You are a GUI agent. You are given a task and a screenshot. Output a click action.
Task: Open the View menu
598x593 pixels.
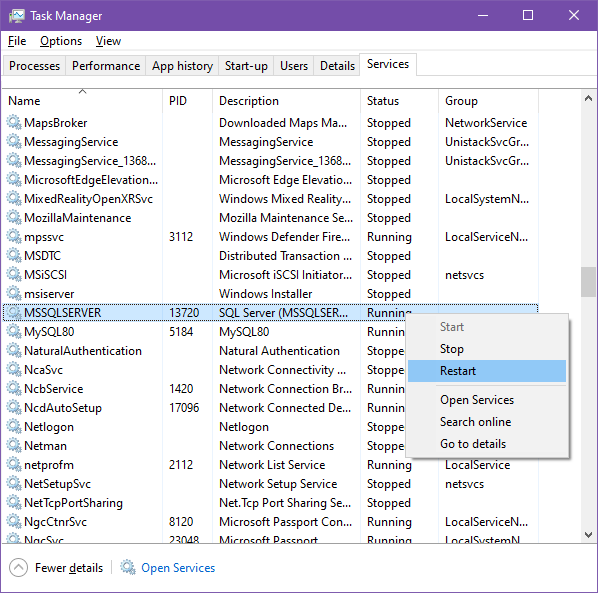108,41
